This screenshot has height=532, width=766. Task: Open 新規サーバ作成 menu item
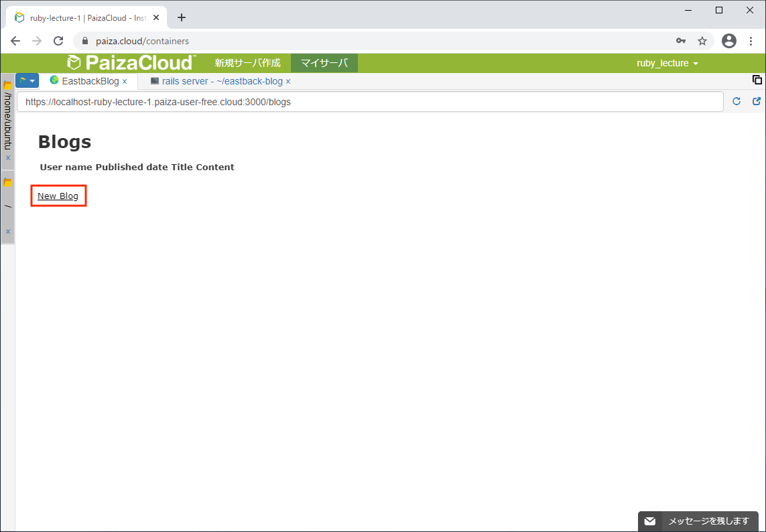(x=248, y=63)
